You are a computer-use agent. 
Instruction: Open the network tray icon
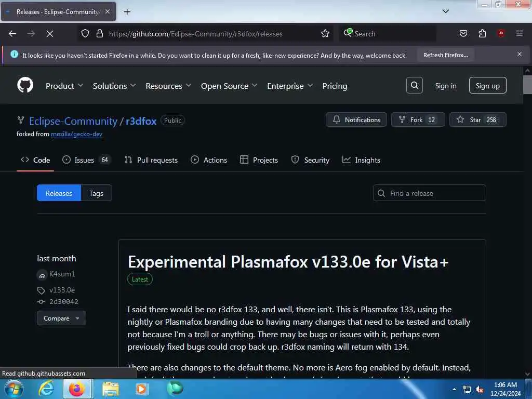(467, 390)
